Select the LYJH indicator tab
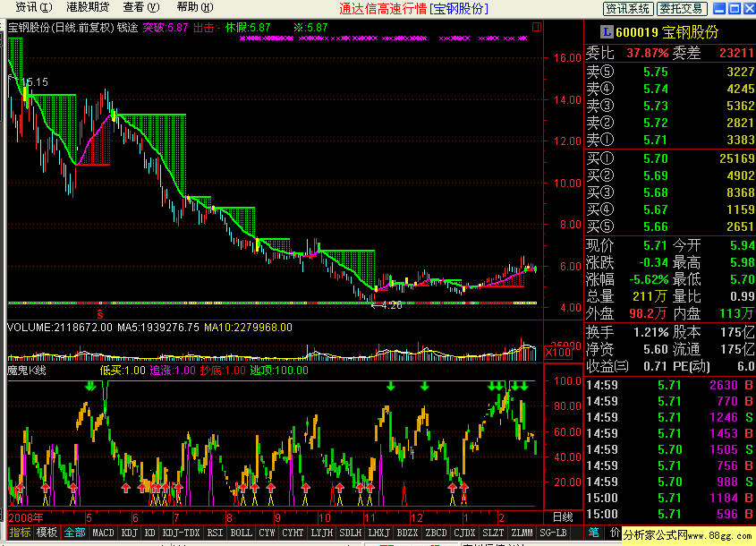 pos(321,533)
